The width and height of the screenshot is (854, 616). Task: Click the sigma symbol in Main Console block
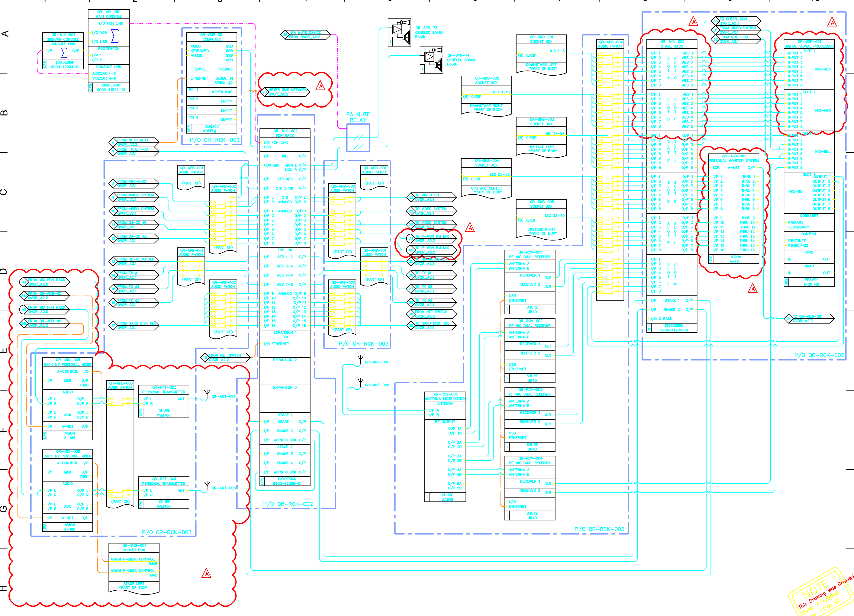[x=115, y=36]
